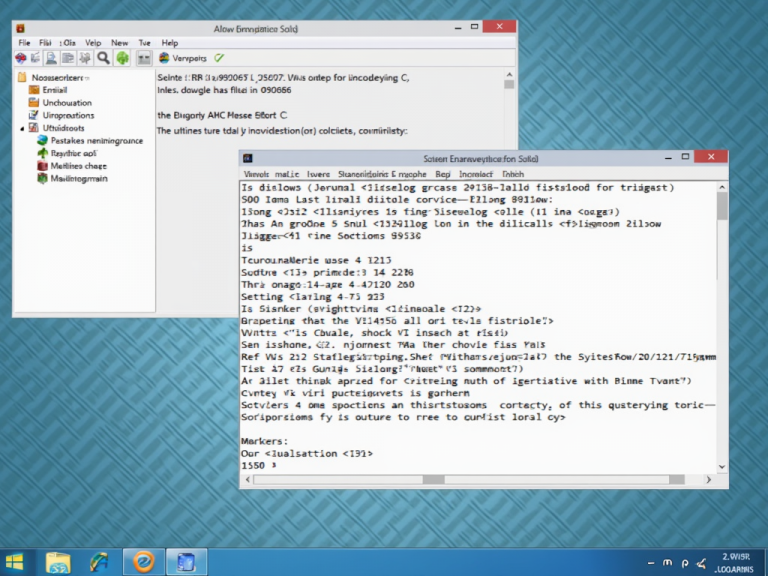Open the Velp menu
The height and width of the screenshot is (576, 768).
pos(93,43)
